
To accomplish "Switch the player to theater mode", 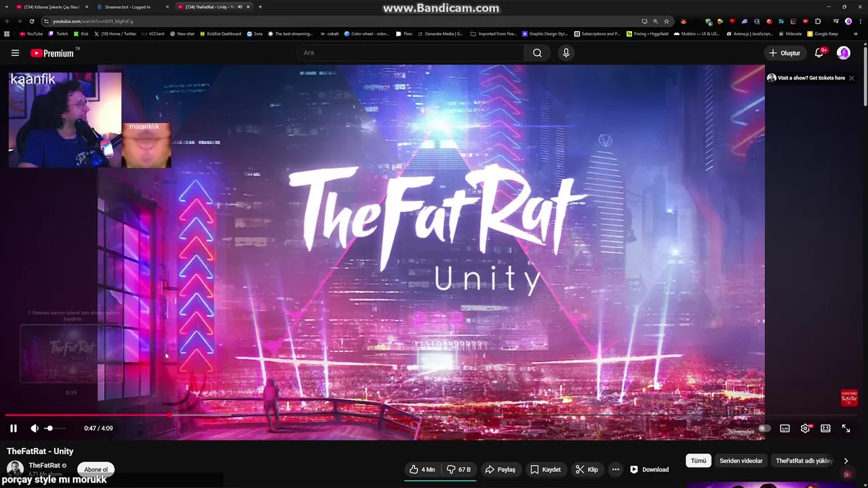I will coord(825,428).
